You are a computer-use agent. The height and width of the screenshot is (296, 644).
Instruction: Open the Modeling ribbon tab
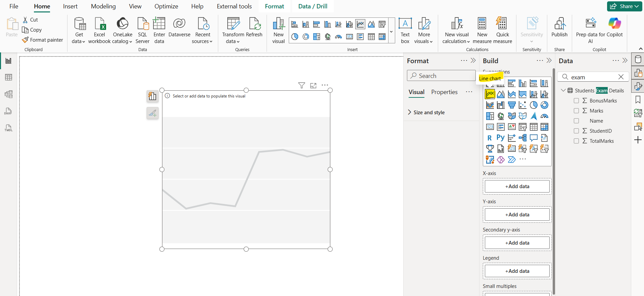pos(103,6)
